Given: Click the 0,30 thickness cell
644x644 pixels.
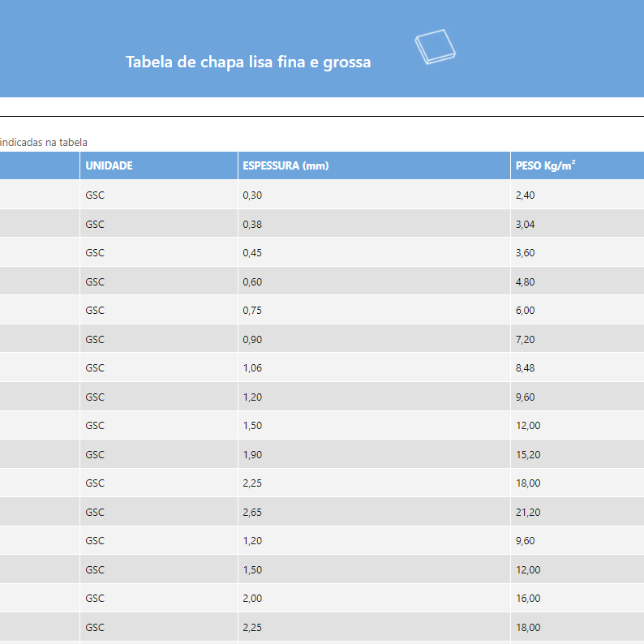Looking at the screenshot, I should (253, 195).
